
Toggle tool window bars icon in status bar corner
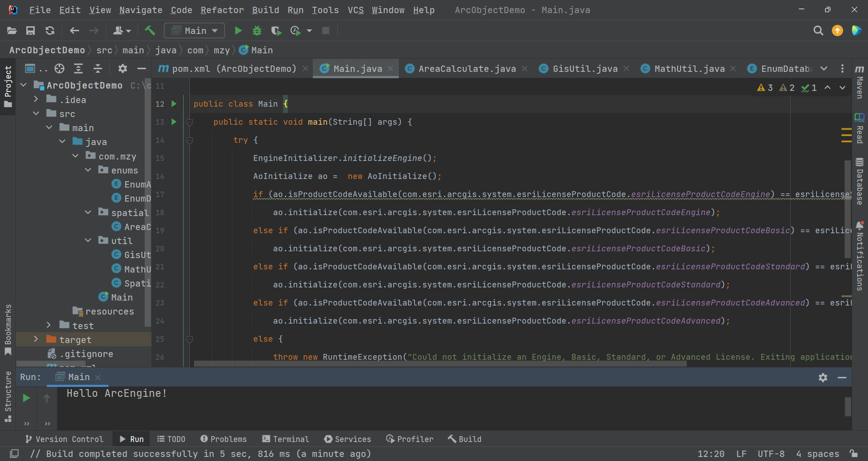click(14, 453)
